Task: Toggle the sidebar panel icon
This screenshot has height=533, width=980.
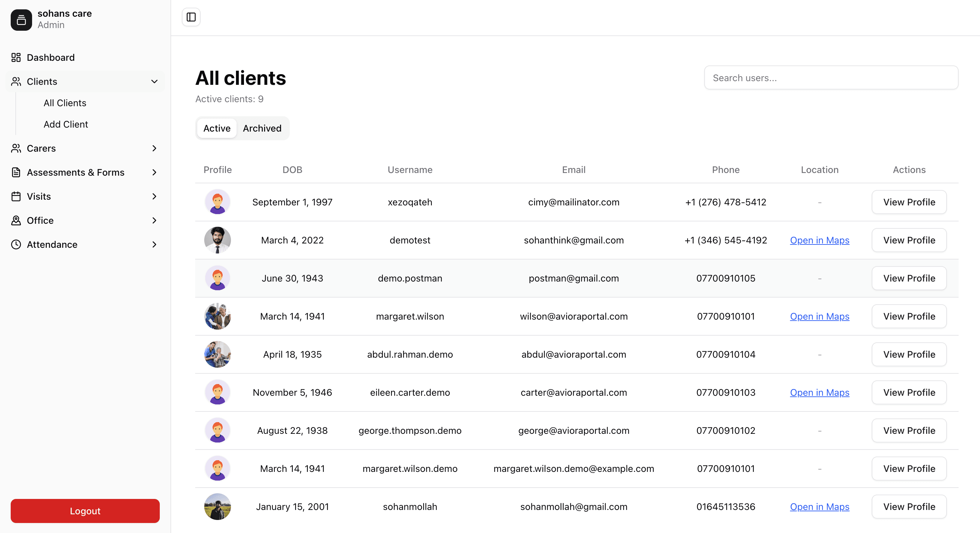Action: pos(191,17)
